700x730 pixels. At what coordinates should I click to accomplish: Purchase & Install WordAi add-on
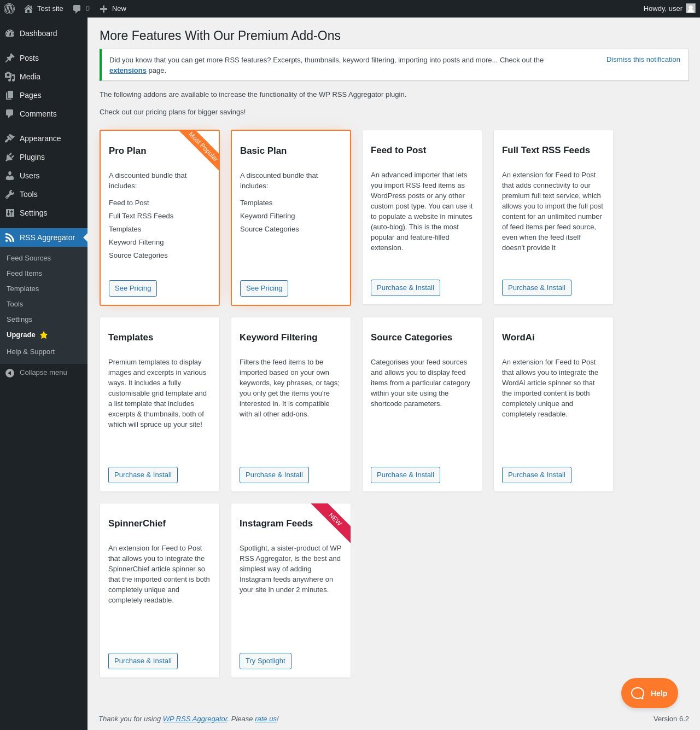coord(536,475)
